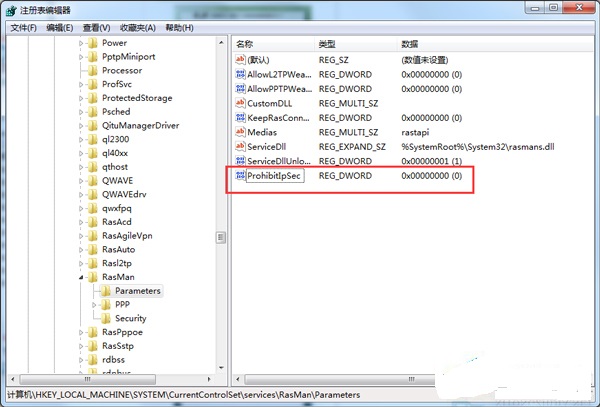Click the Registry Editor title bar icon
Image resolution: width=600 pixels, height=407 pixels.
pyautogui.click(x=11, y=10)
